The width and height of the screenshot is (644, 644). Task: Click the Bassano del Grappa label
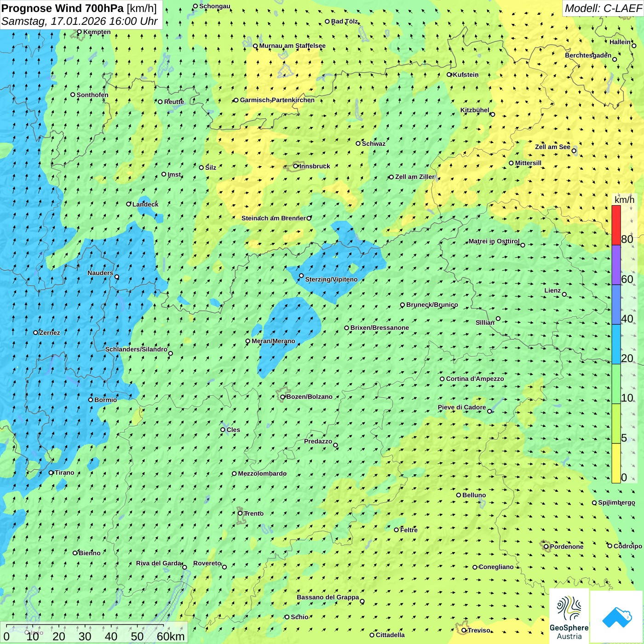pos(328,597)
